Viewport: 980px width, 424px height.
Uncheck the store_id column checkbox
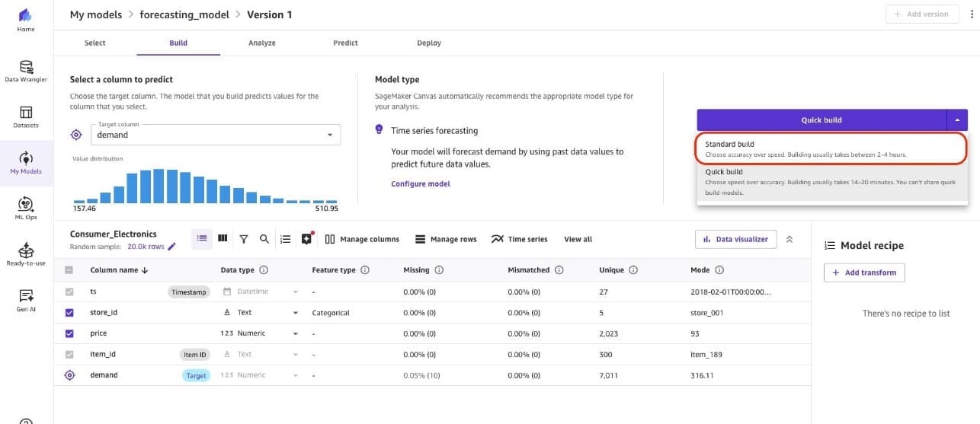70,313
